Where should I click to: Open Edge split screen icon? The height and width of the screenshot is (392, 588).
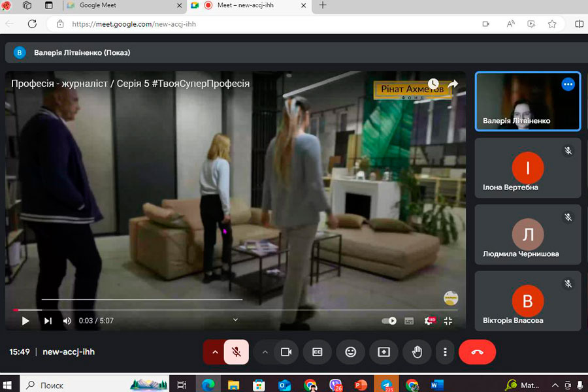pos(579,24)
